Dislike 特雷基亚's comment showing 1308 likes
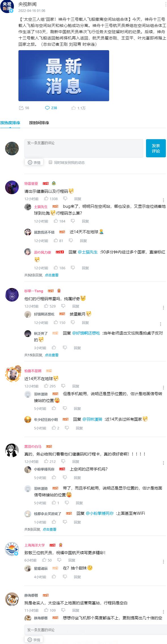This screenshot has width=167, height=644. point(65,199)
